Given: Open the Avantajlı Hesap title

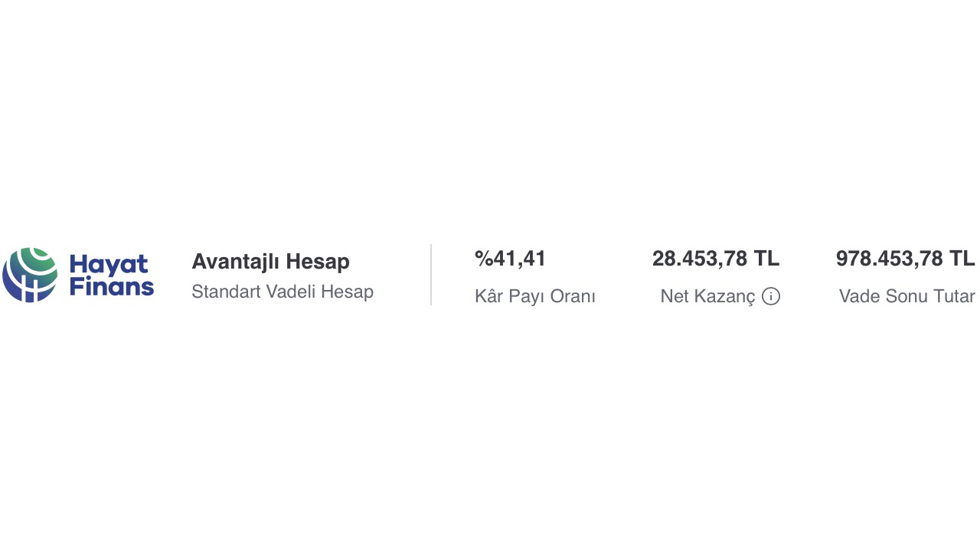Looking at the screenshot, I should coord(270,262).
